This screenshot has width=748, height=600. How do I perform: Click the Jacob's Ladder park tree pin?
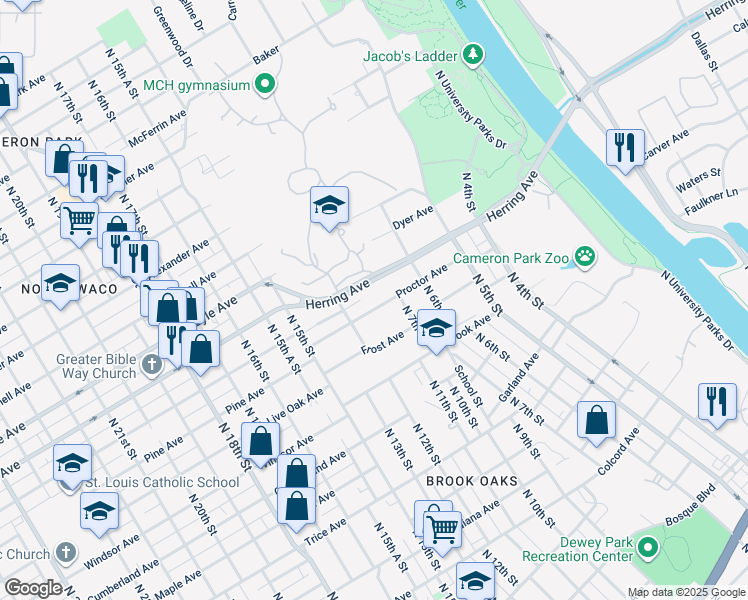[x=473, y=55]
